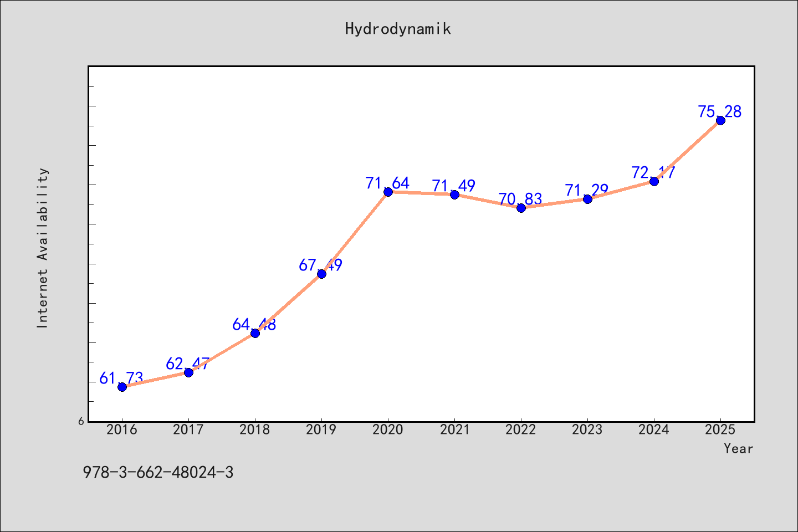Click the data label 70.83
798x532 pixels.
click(520, 199)
